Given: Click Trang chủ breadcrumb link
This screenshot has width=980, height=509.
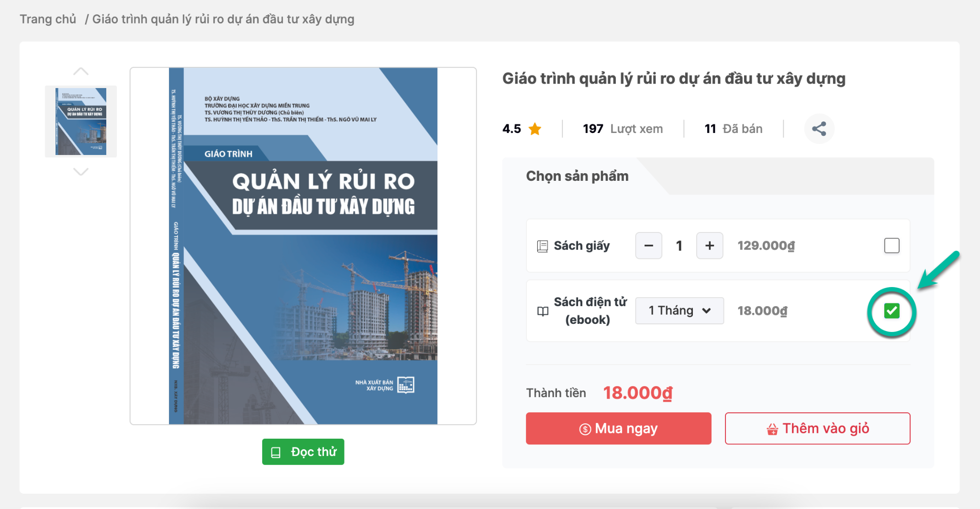Looking at the screenshot, I should pyautogui.click(x=48, y=19).
